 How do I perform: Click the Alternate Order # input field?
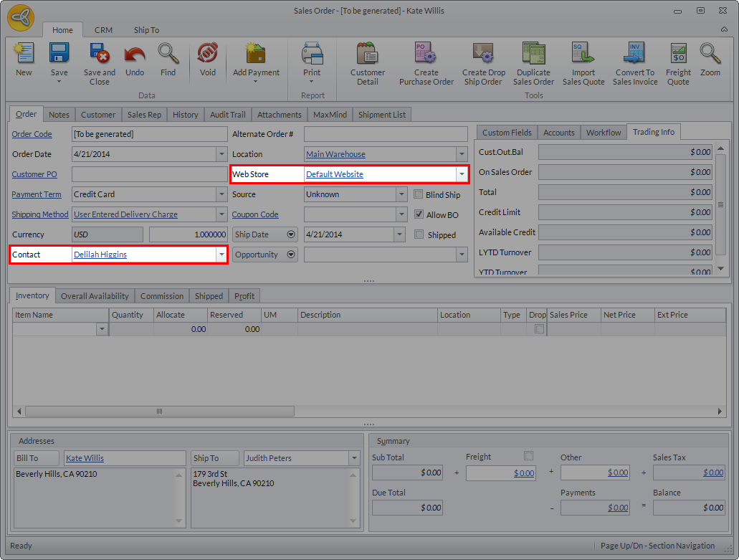pyautogui.click(x=385, y=134)
